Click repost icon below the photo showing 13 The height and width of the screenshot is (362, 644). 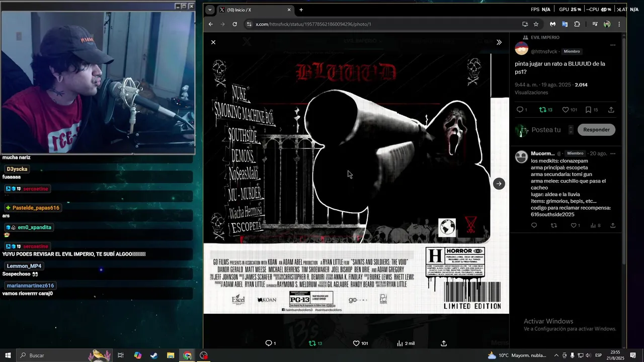pyautogui.click(x=315, y=343)
